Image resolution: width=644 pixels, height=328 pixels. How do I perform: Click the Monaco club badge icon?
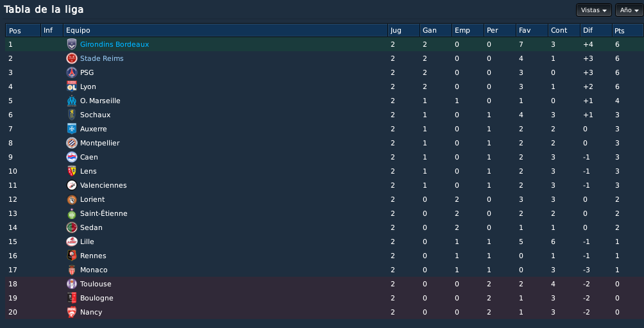click(x=72, y=270)
